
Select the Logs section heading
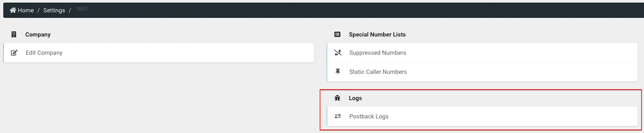tap(355, 98)
